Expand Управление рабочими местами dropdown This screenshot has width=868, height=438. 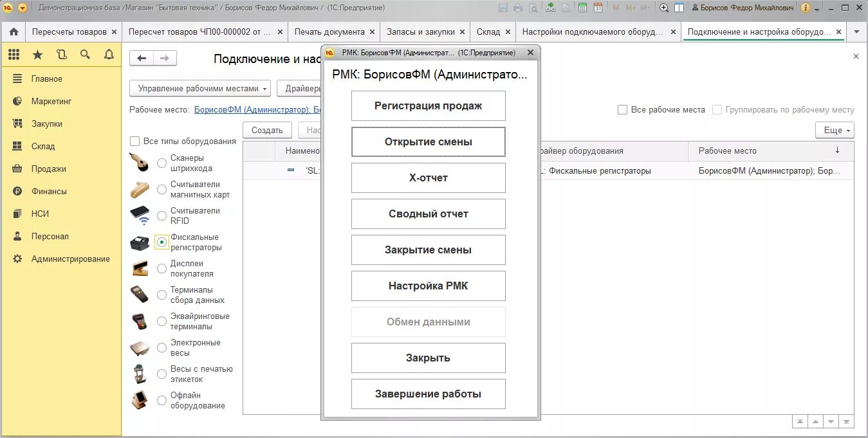pos(200,89)
